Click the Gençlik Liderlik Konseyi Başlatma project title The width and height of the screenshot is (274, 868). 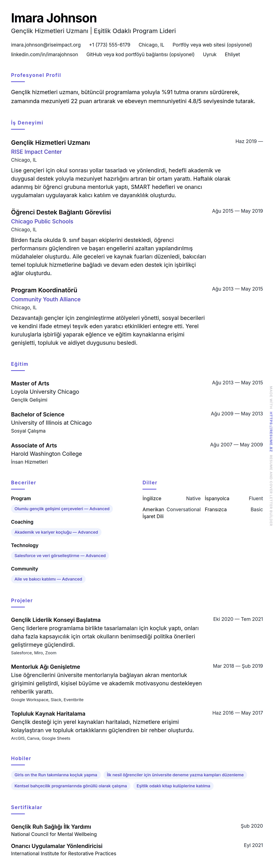(56, 620)
